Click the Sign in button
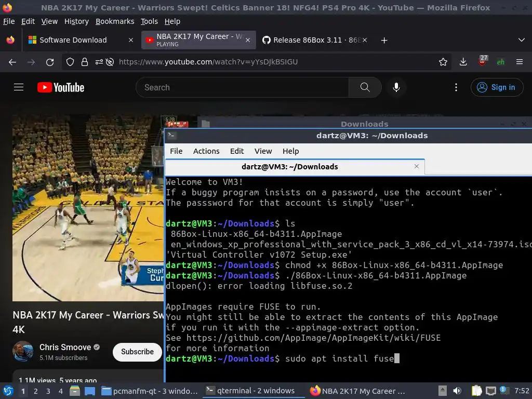Screen dimensions: 532x399 (x=497, y=87)
